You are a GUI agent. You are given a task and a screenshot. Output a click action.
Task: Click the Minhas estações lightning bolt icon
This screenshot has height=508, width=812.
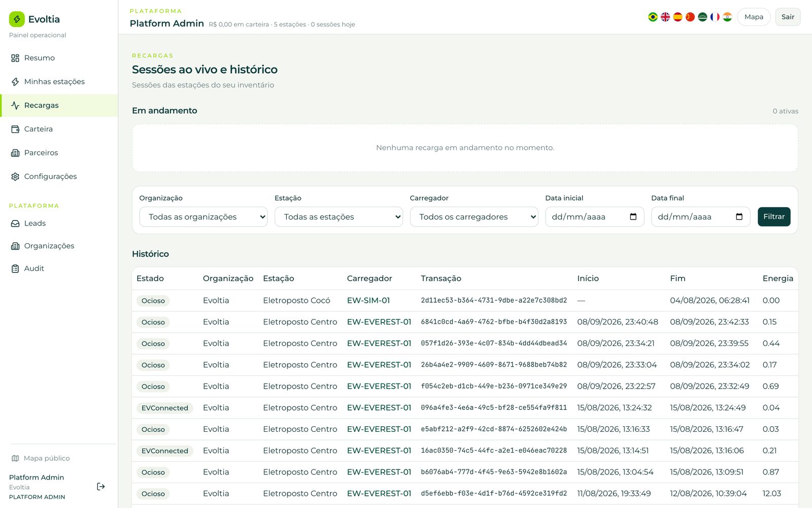tap(15, 82)
